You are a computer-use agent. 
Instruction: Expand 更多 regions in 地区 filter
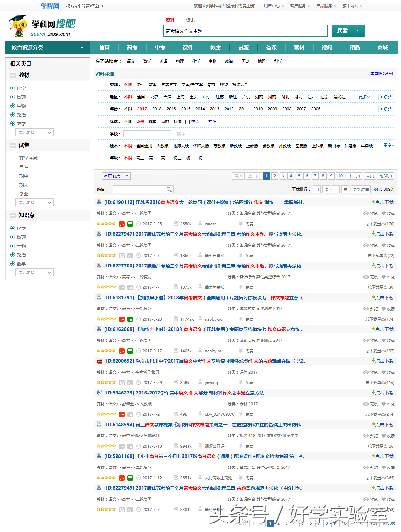coord(364,97)
